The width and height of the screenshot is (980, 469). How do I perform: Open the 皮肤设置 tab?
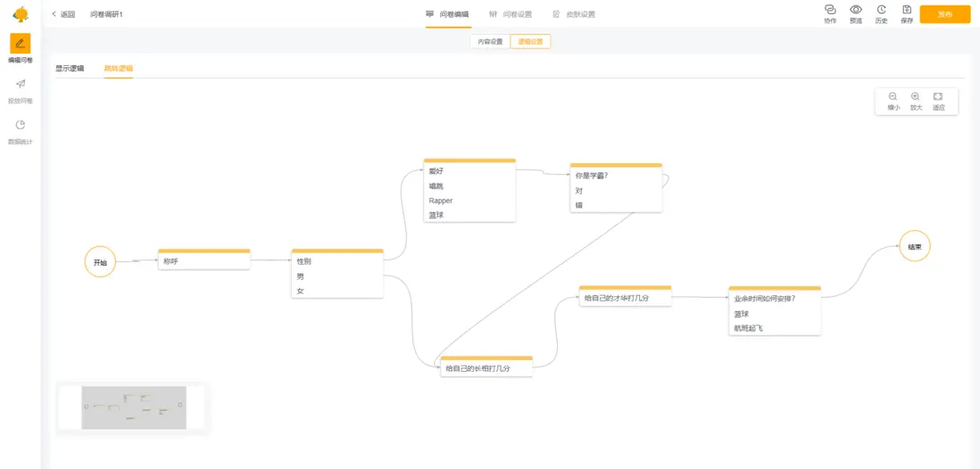574,14
